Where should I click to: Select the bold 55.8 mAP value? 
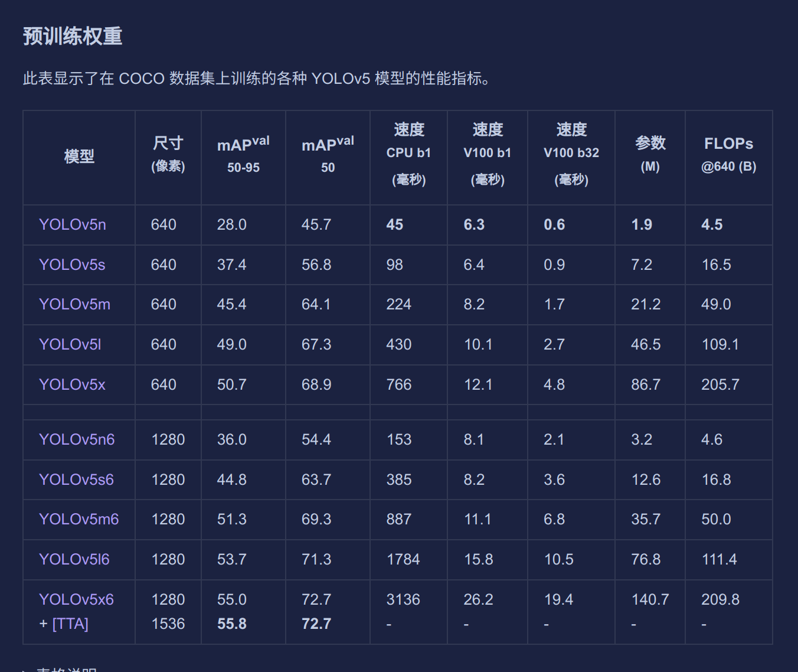pyautogui.click(x=231, y=624)
